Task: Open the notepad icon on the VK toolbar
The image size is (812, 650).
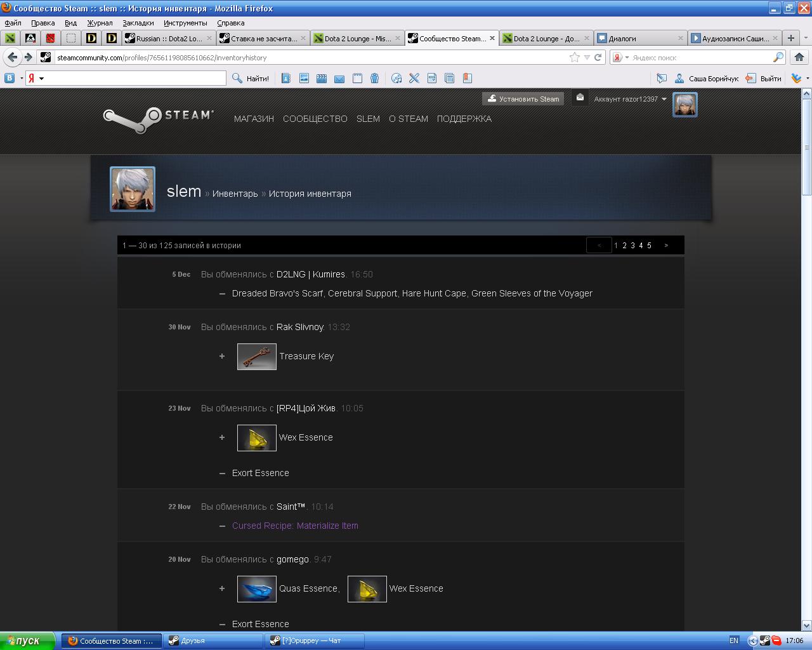Action: [x=357, y=78]
